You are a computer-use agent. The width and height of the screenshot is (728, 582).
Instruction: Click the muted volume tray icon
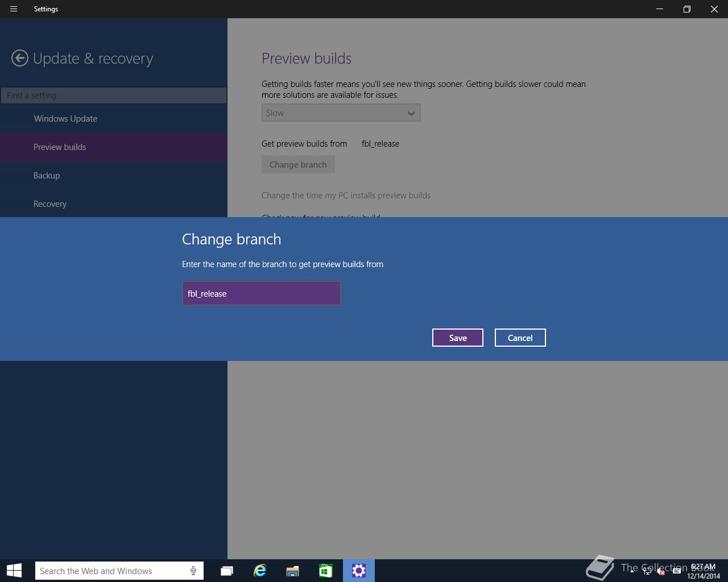pos(661,571)
